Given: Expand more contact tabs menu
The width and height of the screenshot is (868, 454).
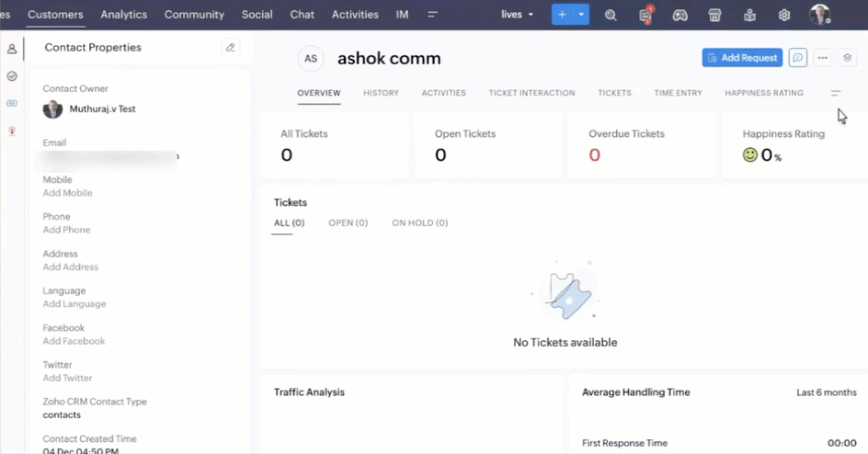Looking at the screenshot, I should (x=836, y=93).
